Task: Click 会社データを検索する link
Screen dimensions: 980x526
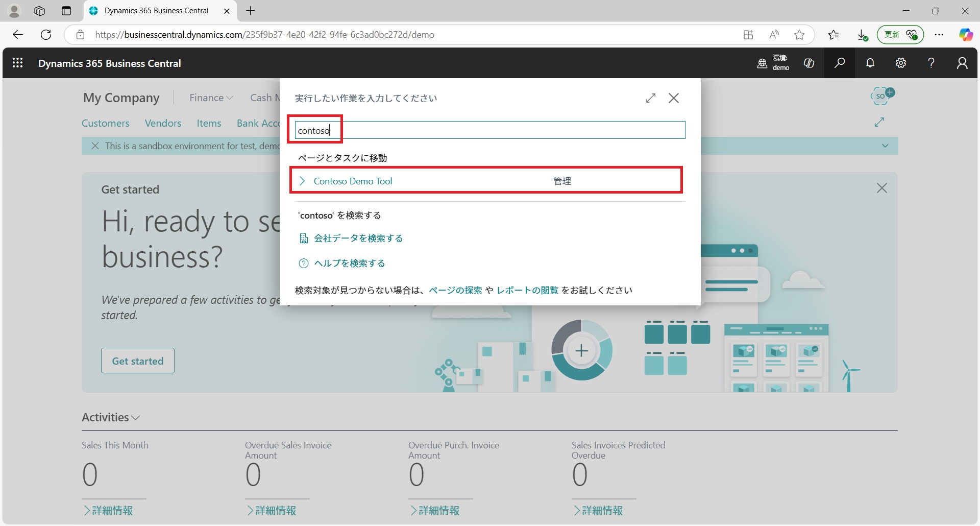Action: [x=358, y=238]
